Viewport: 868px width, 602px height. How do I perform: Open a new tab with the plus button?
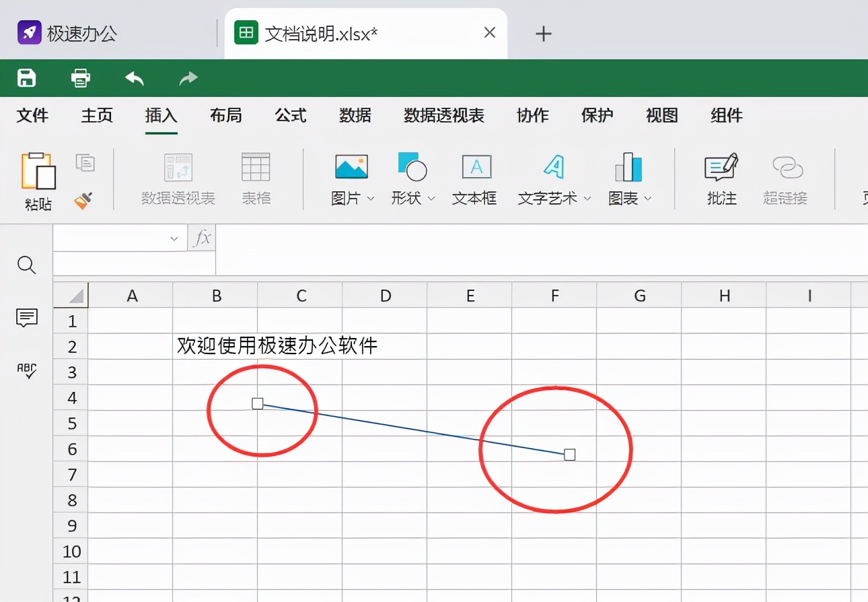[x=543, y=32]
